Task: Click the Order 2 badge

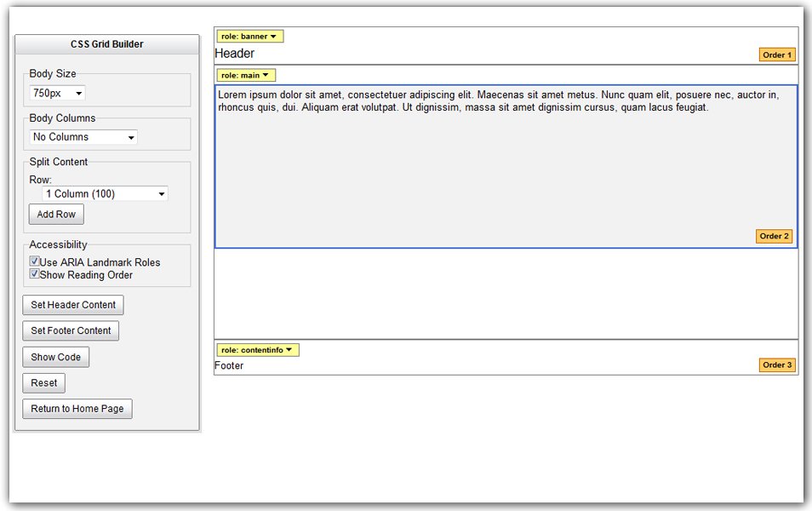Action: click(774, 236)
